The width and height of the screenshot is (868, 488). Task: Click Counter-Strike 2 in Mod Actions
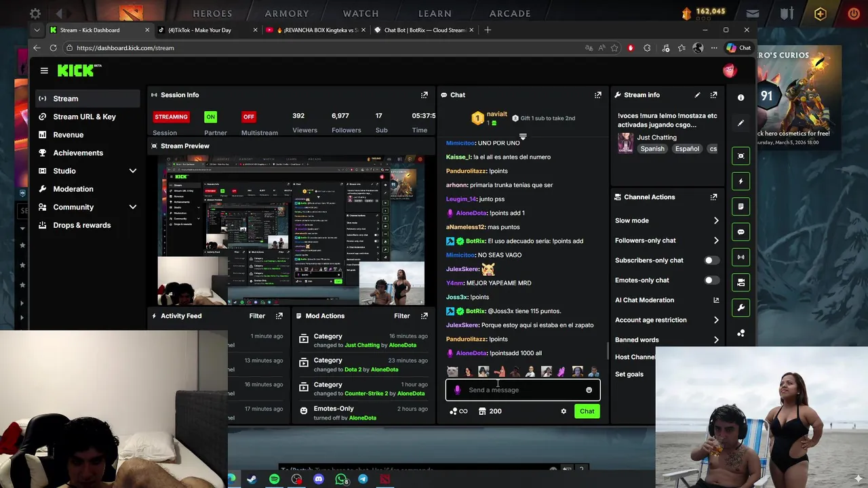(366, 394)
